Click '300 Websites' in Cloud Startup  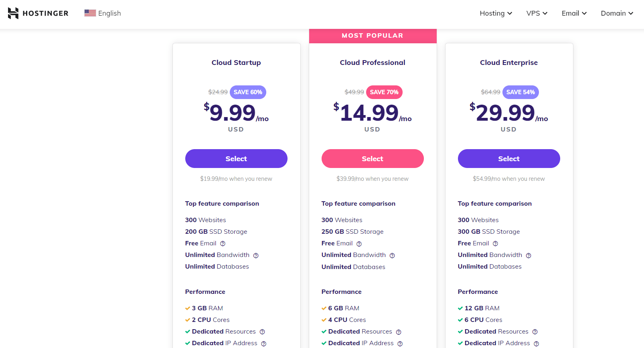click(x=206, y=220)
